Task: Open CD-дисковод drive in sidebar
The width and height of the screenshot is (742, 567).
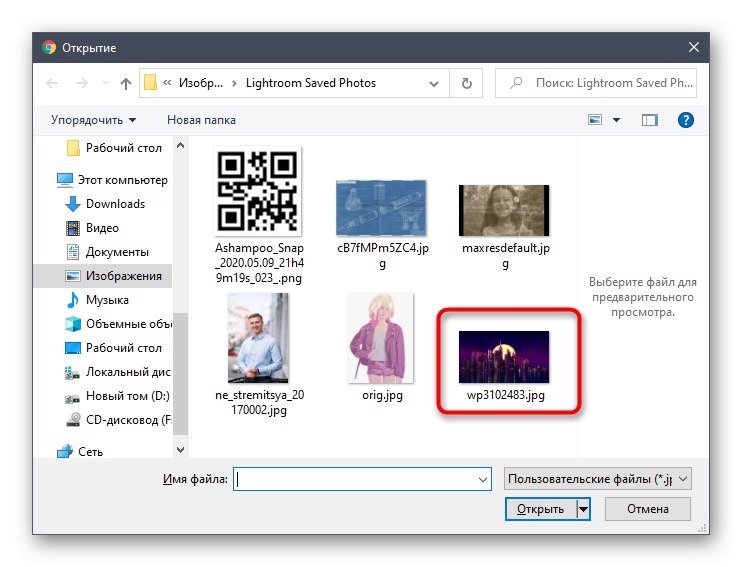Action: tap(118, 420)
